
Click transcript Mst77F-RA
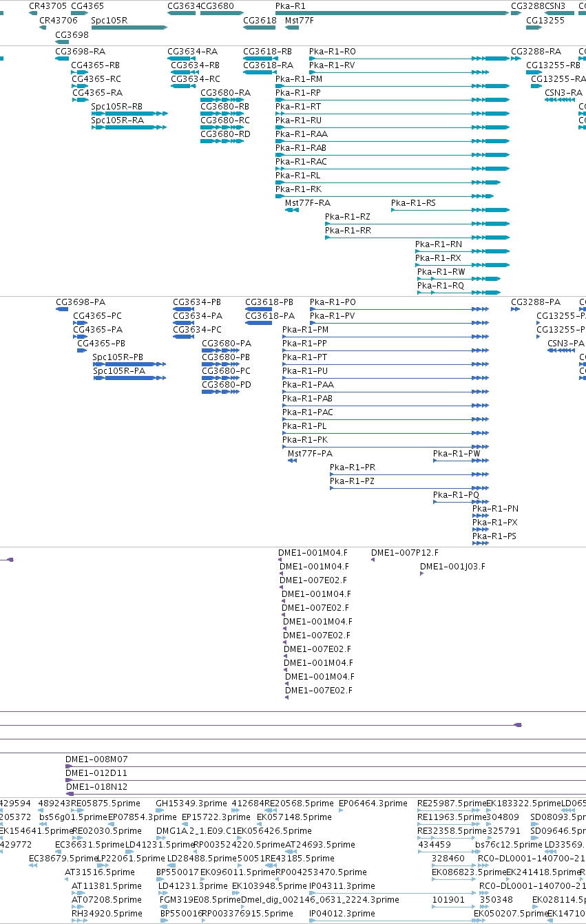(308, 203)
